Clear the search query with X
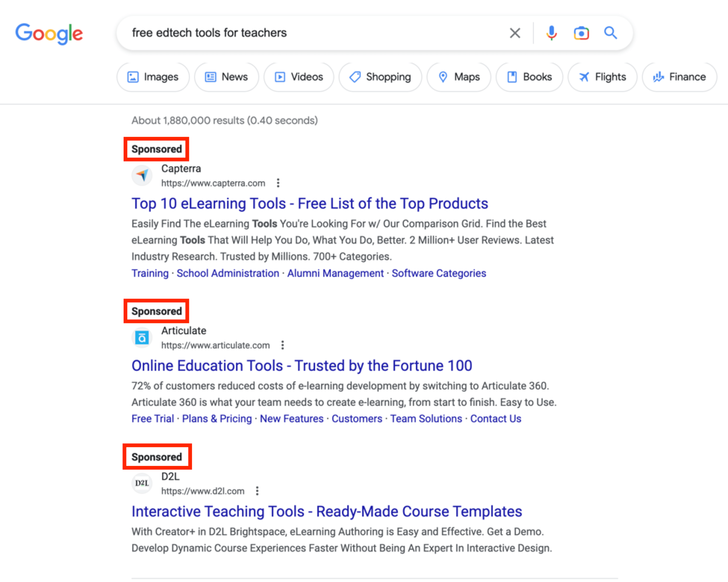The image size is (728, 582). pyautogui.click(x=515, y=33)
